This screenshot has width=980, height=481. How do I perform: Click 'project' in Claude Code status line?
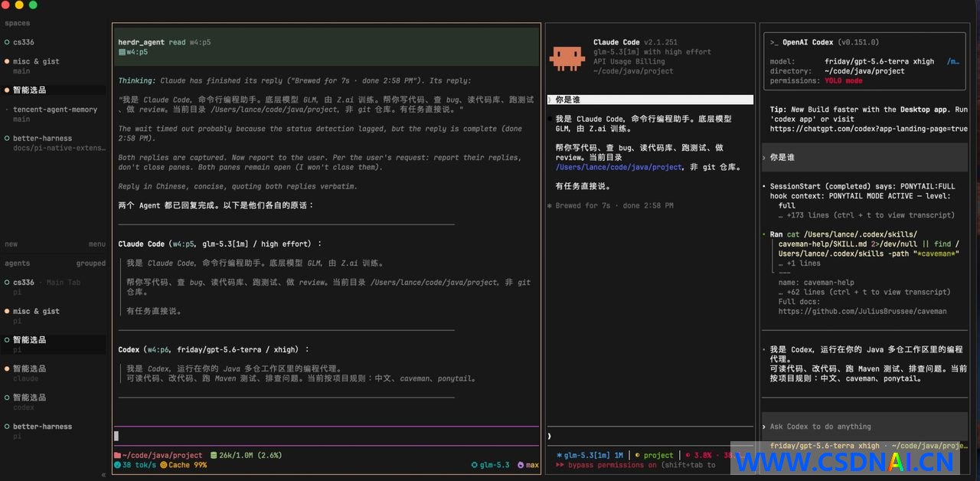(658, 455)
